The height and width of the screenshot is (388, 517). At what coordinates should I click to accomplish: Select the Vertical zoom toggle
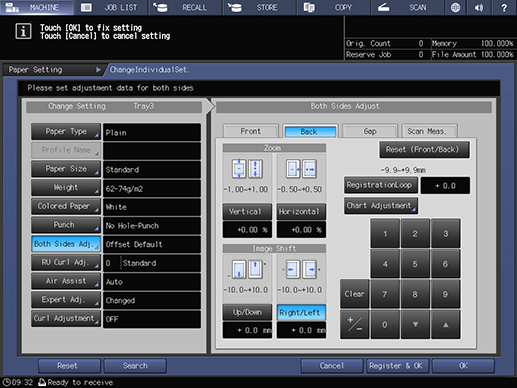(x=247, y=212)
